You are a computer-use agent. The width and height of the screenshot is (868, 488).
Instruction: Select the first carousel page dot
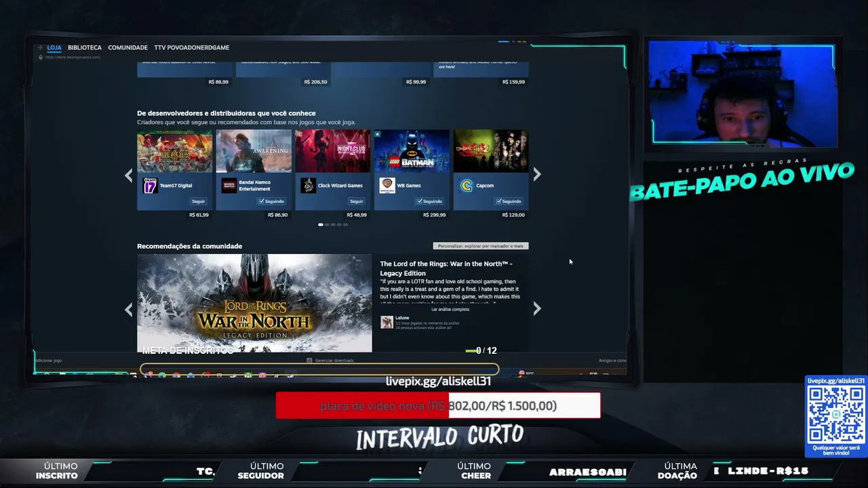point(321,224)
